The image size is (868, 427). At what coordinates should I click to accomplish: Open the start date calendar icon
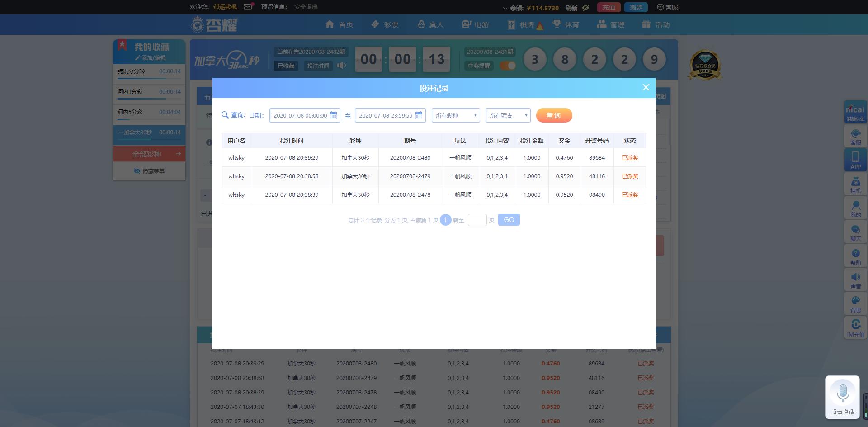(333, 115)
